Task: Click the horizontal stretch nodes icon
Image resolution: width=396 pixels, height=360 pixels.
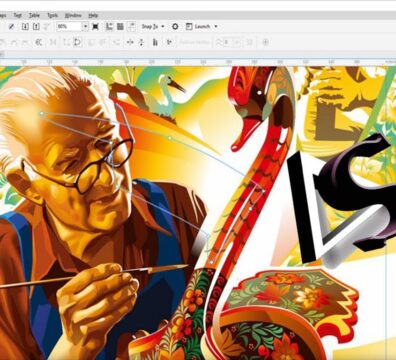Action: (130, 42)
